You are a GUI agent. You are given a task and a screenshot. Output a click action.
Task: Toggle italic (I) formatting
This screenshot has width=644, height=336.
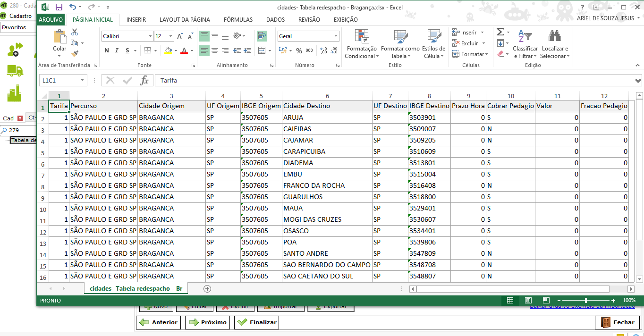(x=117, y=50)
